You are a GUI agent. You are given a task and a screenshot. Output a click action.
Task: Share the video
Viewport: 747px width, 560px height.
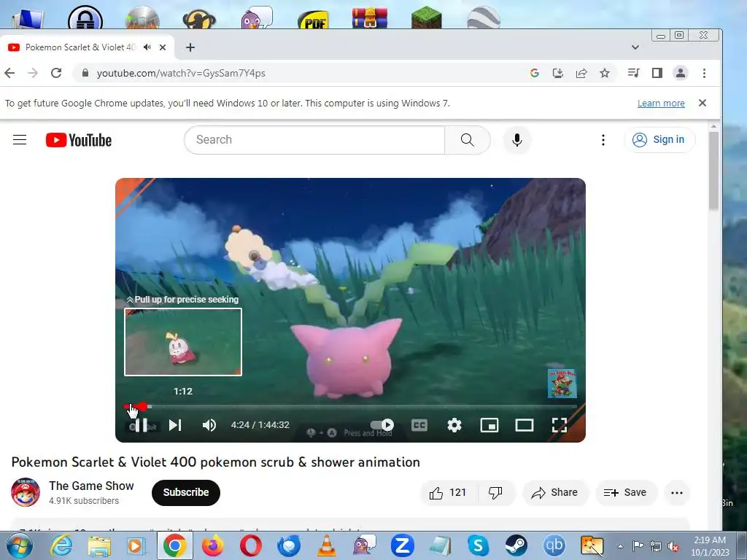coord(555,492)
